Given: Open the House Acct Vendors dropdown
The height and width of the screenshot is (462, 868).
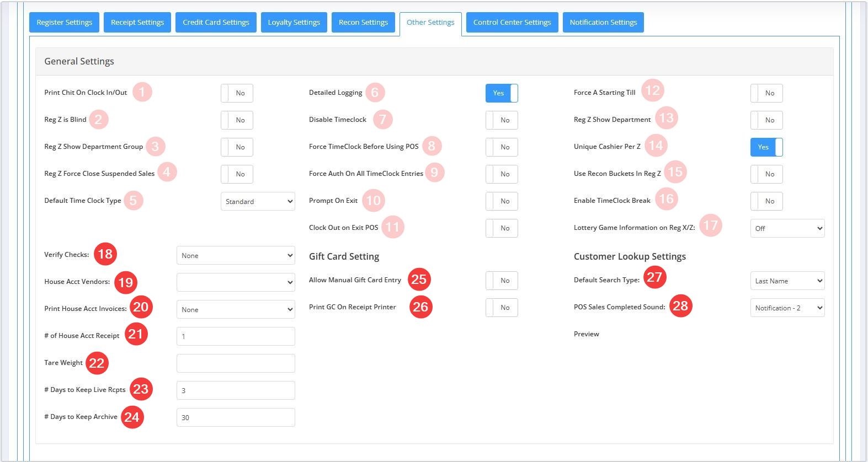Looking at the screenshot, I should click(x=236, y=282).
